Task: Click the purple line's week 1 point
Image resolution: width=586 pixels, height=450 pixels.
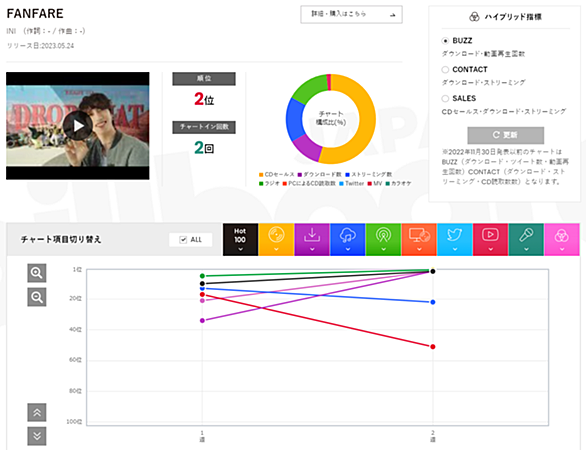Action: 202,321
